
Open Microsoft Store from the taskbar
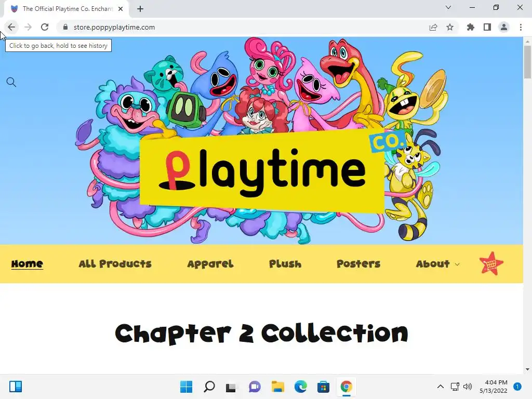[323, 387]
